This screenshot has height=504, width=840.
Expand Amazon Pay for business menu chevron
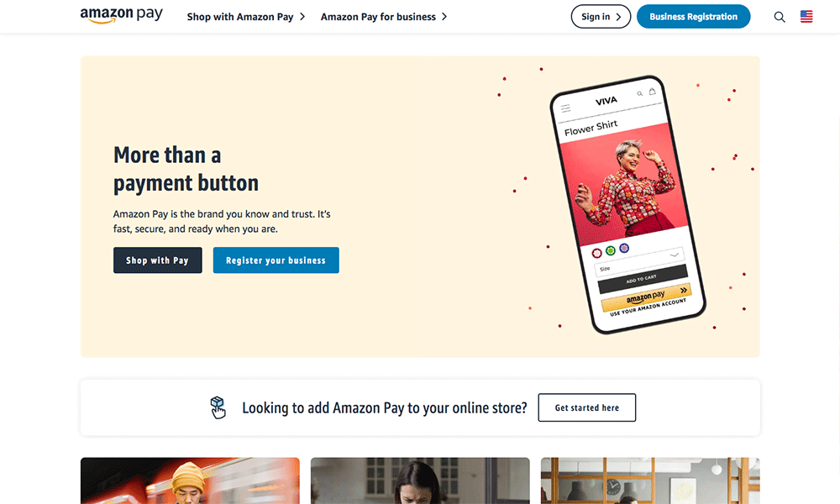tap(444, 17)
